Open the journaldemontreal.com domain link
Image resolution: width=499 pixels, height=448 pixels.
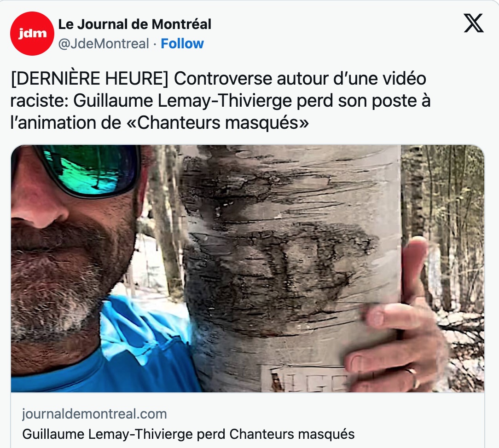94,414
